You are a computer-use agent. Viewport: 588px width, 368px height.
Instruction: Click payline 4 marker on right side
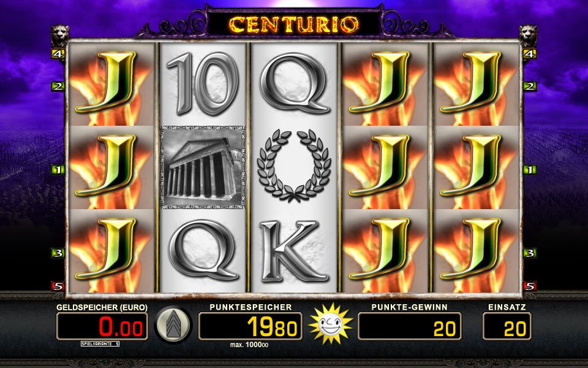[x=529, y=54]
